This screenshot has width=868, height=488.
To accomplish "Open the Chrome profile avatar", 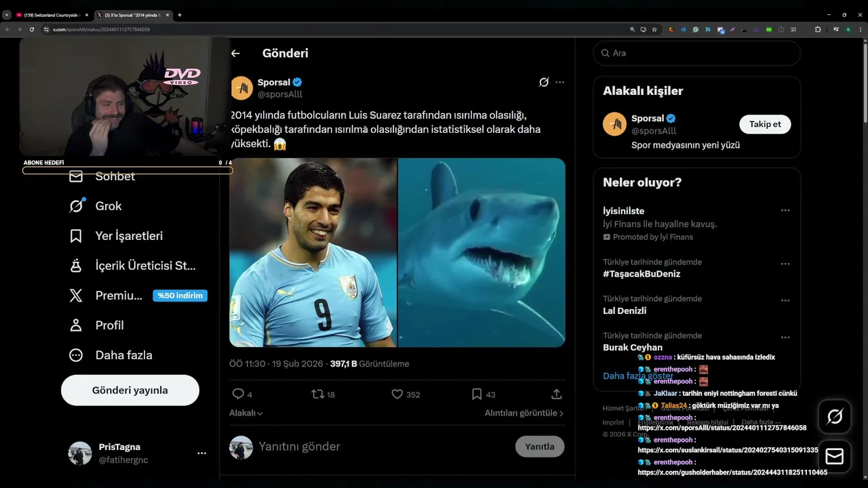I will (848, 30).
